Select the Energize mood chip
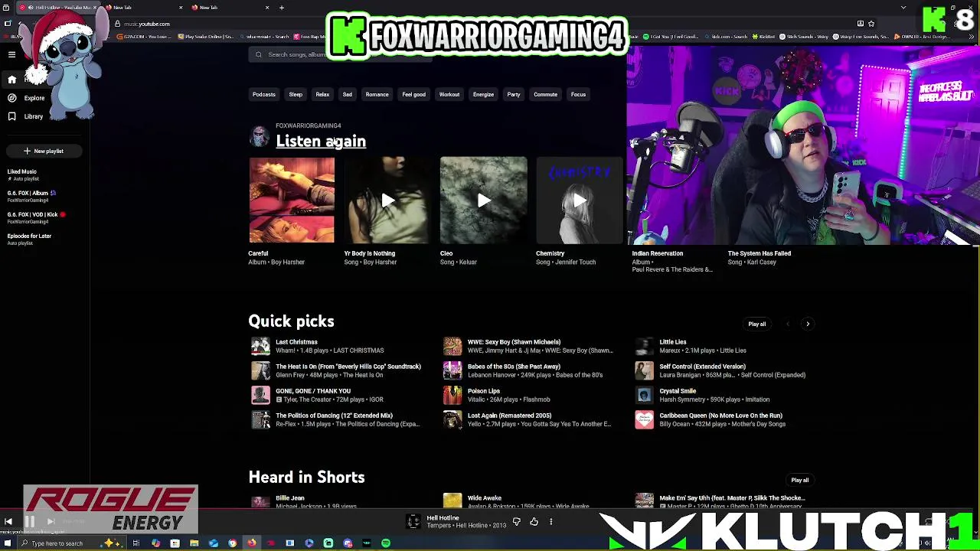Viewport: 980px width, 551px height. [483, 94]
